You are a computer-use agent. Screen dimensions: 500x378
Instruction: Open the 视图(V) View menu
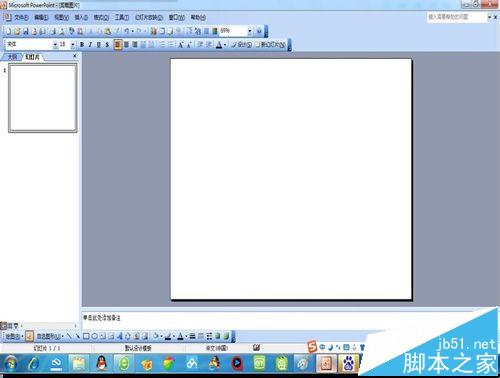pos(62,17)
